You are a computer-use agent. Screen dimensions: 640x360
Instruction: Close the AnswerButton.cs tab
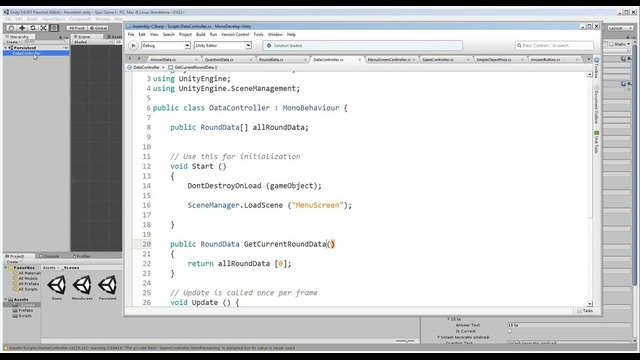coord(577,60)
